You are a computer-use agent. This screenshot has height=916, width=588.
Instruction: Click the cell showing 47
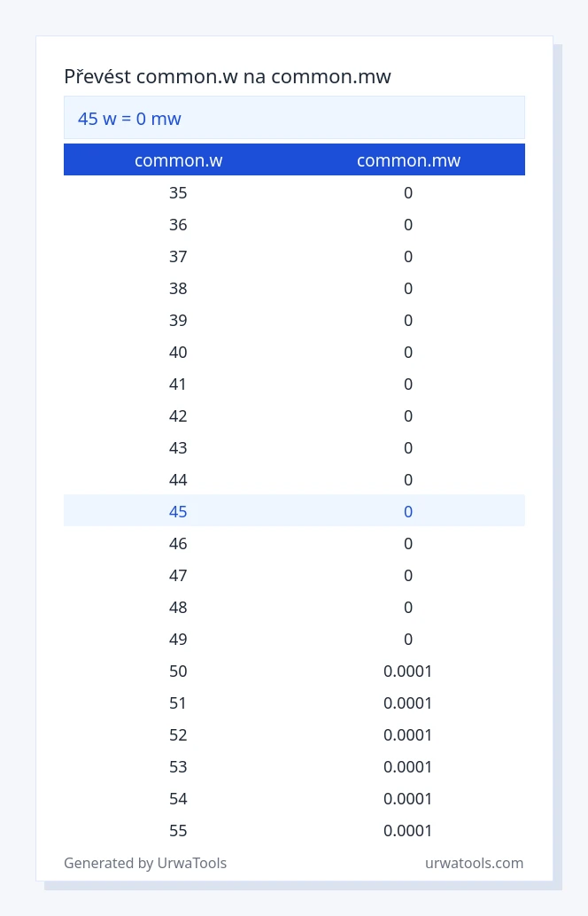tap(178, 576)
